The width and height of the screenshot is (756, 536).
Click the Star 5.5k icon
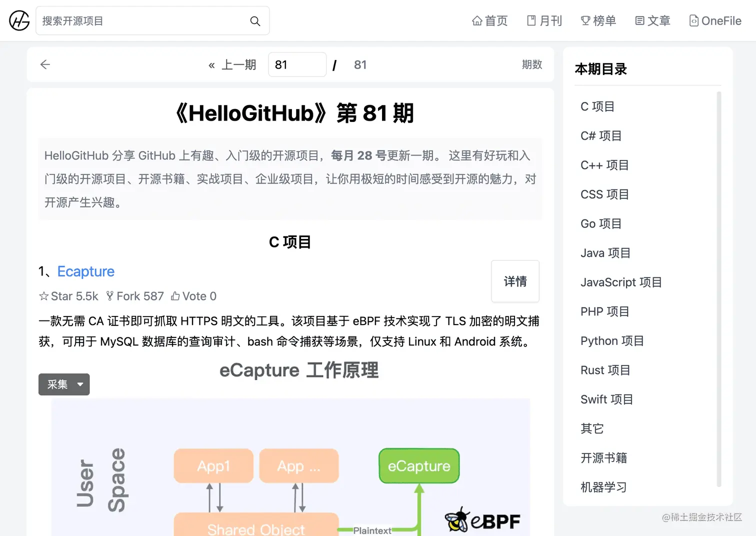click(x=44, y=296)
